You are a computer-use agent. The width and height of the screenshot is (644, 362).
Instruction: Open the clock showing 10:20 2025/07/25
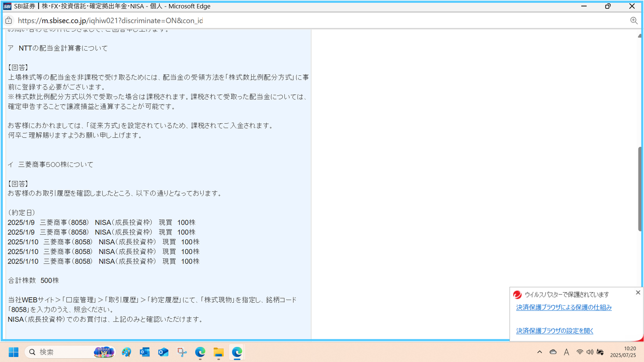click(x=623, y=352)
